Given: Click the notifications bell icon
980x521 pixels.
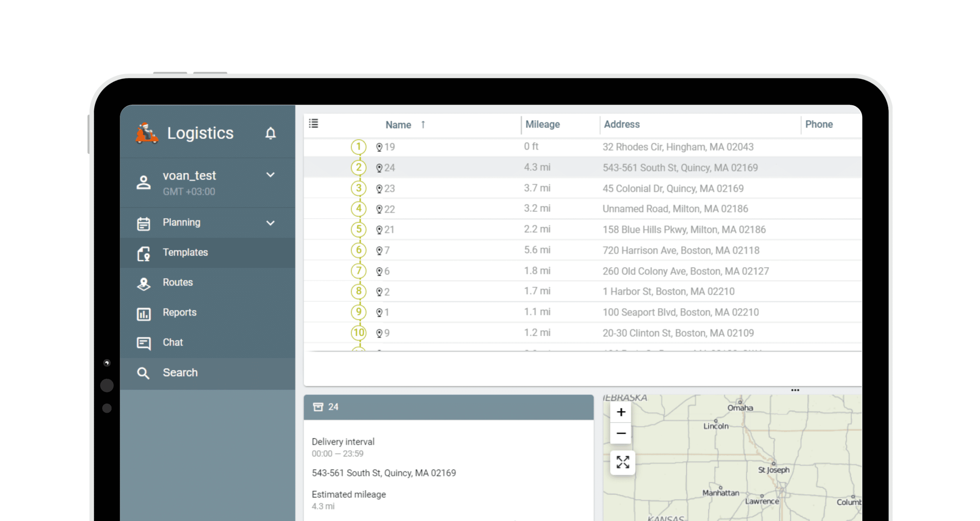Looking at the screenshot, I should point(270,133).
